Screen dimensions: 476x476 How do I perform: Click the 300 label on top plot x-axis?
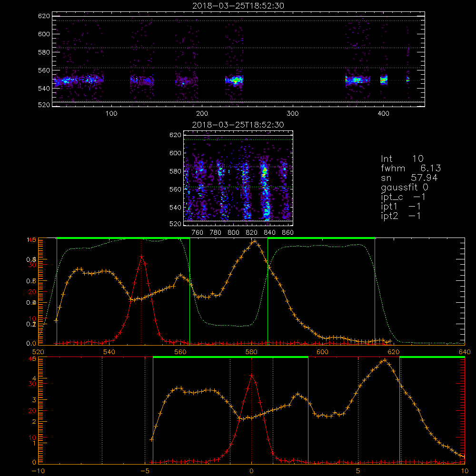[x=293, y=114]
